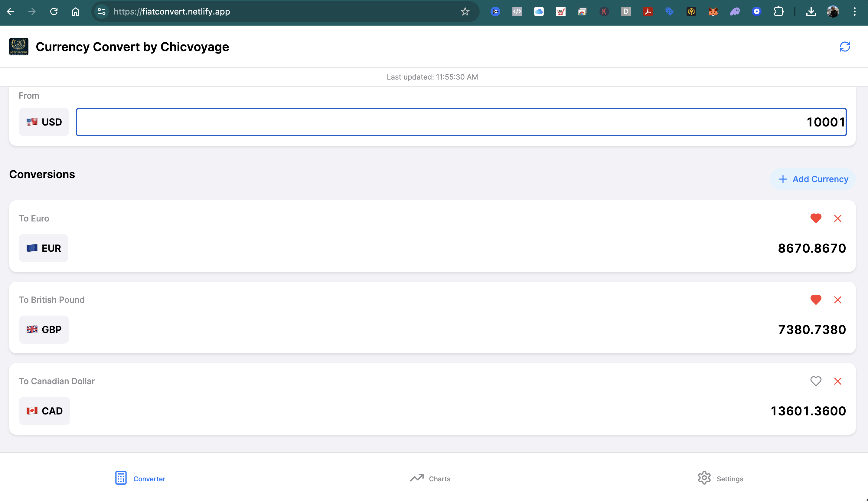Remove the Euro conversion card
The height and width of the screenshot is (501, 868).
point(837,218)
